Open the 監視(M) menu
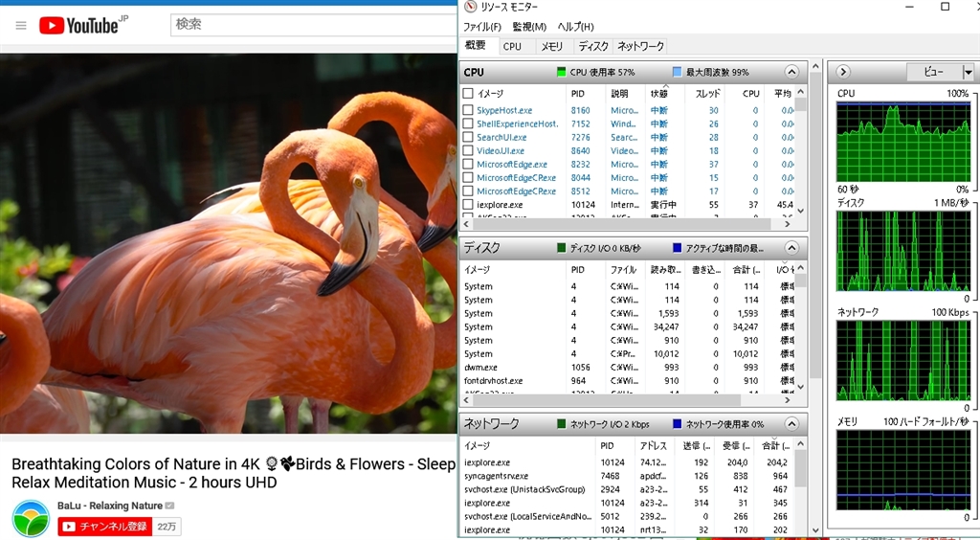 point(529,27)
